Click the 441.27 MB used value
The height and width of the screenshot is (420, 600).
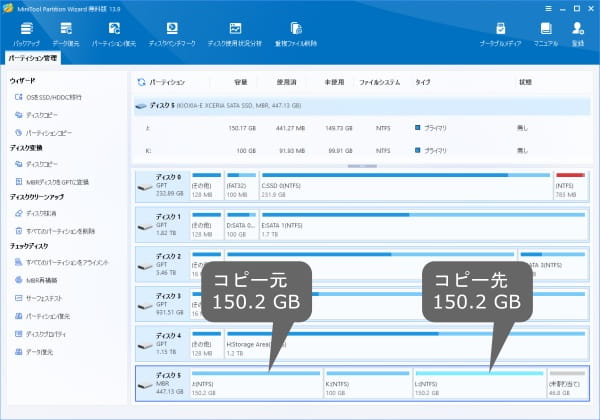(x=290, y=128)
